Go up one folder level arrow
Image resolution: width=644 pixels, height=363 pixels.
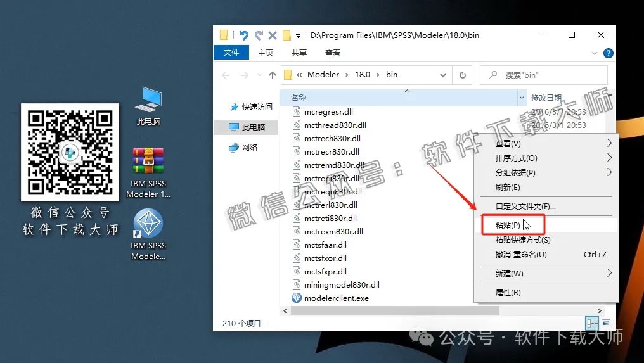pyautogui.click(x=273, y=75)
